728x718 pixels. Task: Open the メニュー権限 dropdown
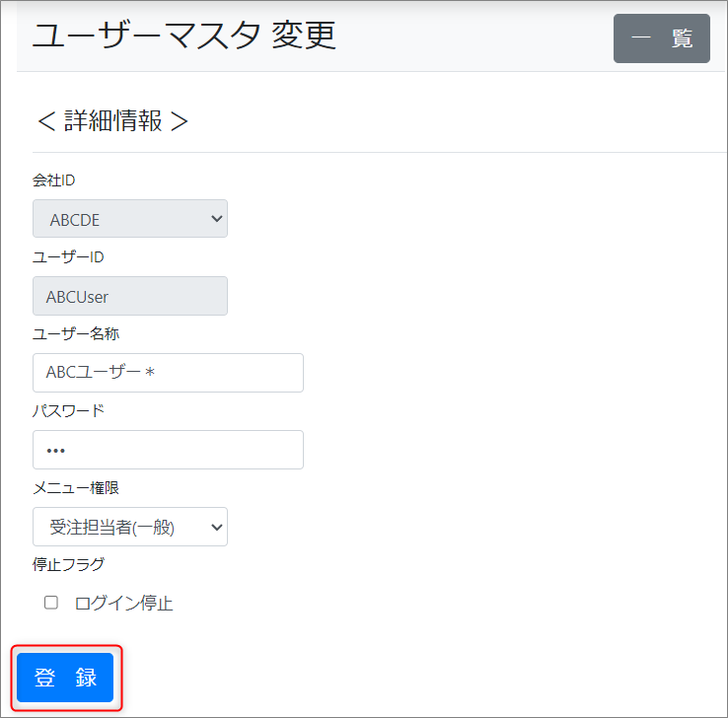pyautogui.click(x=129, y=527)
